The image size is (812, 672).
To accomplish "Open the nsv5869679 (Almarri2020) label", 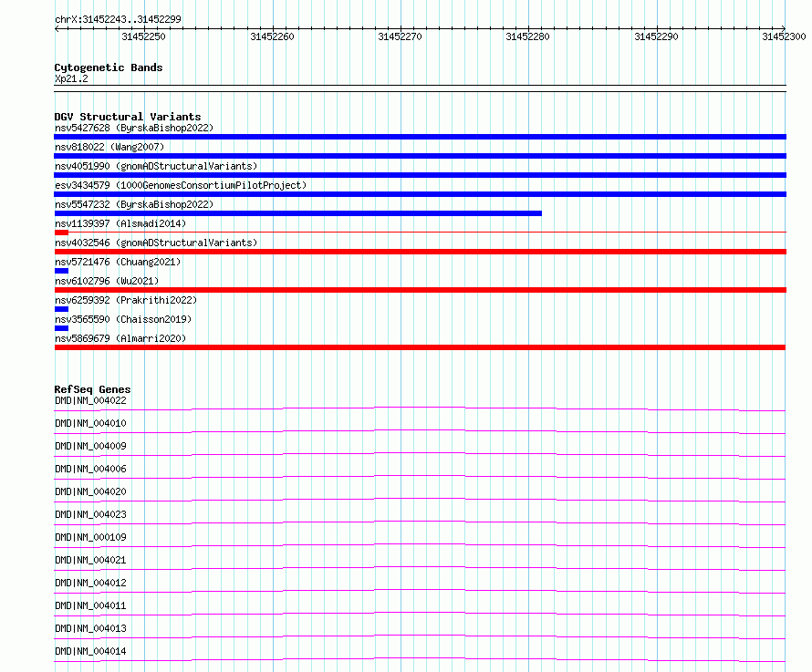I will (x=120, y=338).
